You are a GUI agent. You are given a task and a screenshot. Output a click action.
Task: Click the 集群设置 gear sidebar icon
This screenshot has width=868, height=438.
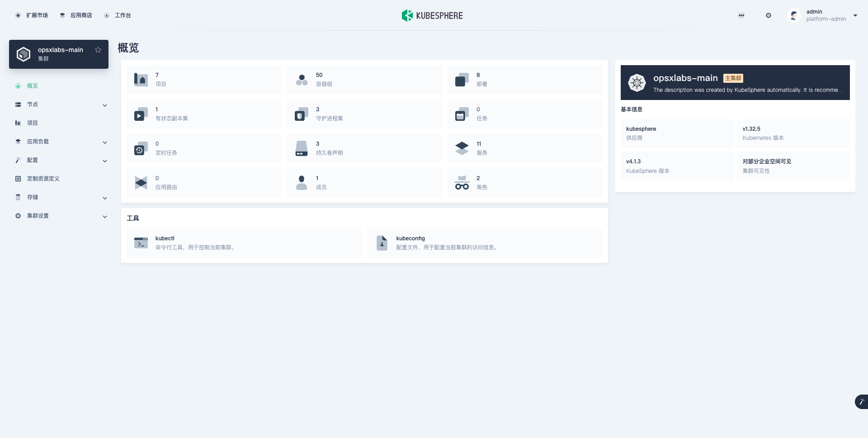click(x=18, y=216)
